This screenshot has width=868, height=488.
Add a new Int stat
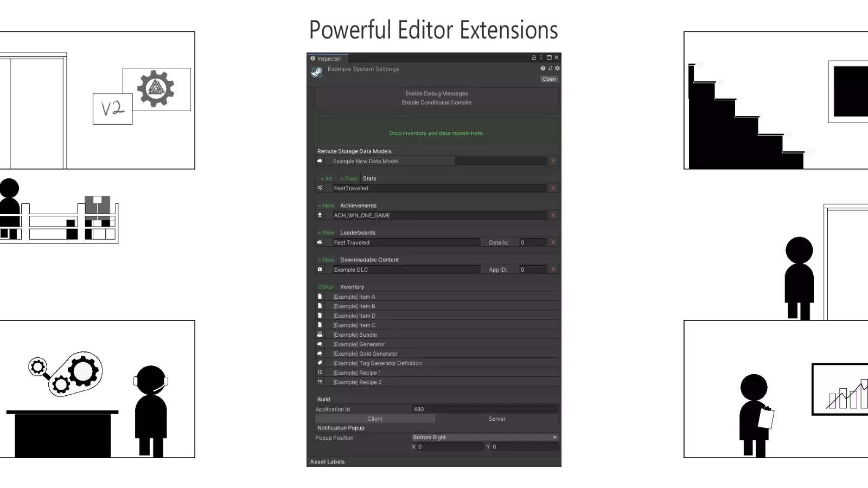click(326, 178)
